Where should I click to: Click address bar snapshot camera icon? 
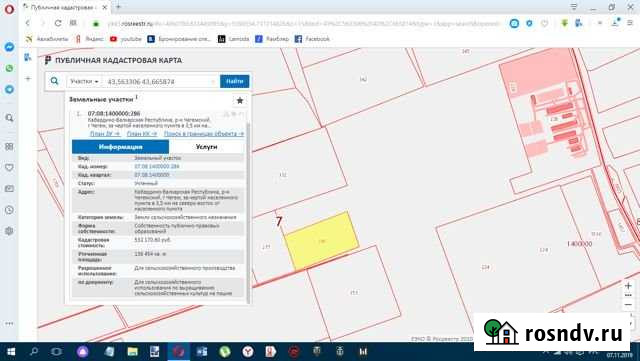point(514,24)
